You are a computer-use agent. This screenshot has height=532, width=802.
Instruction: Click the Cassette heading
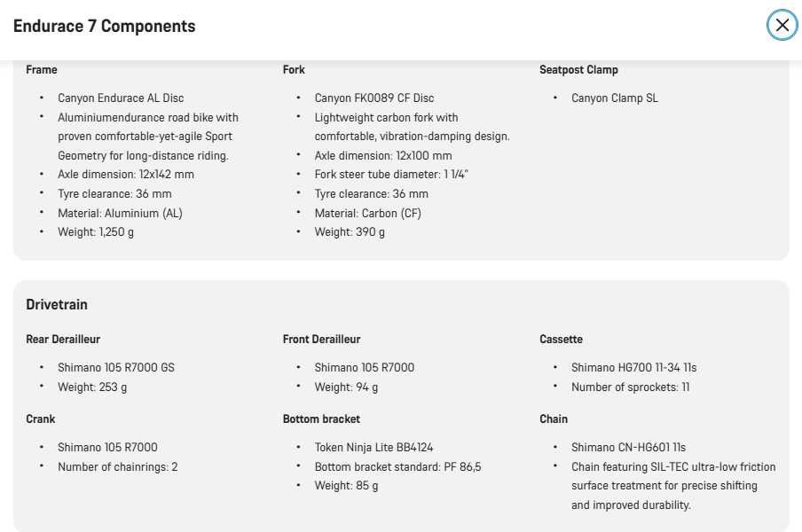pos(561,339)
